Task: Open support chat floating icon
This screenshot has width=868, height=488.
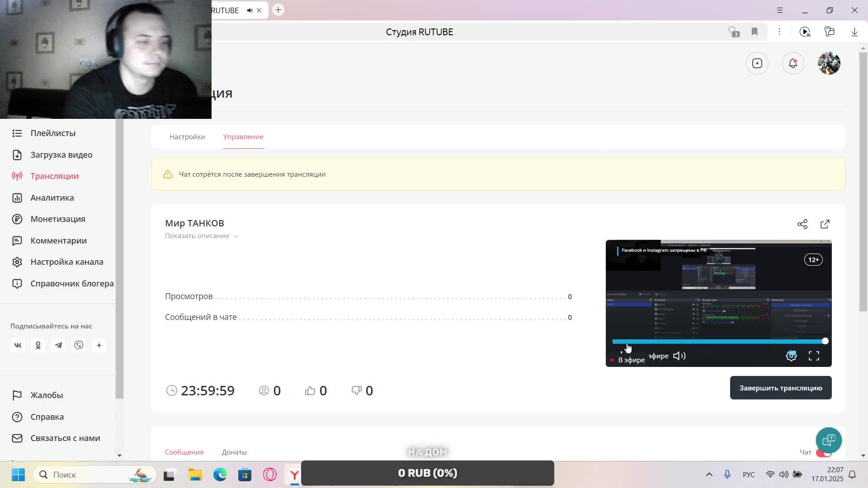Action: [x=828, y=440]
